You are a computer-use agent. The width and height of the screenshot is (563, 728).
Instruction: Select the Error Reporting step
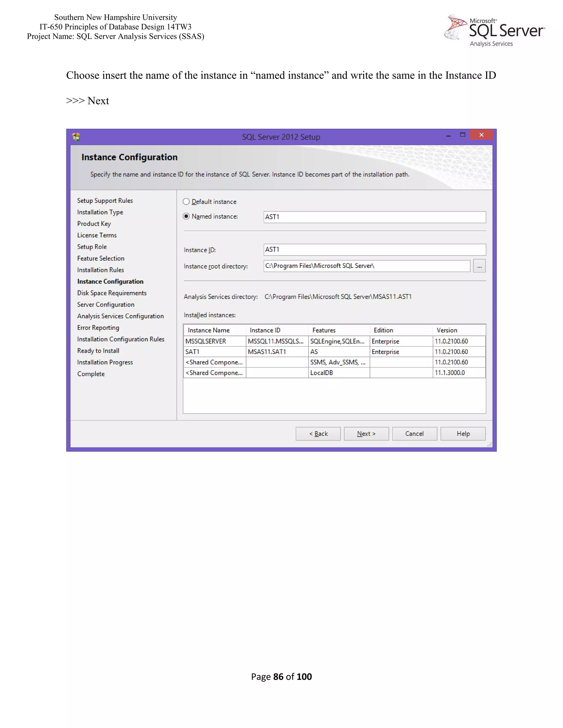98,328
